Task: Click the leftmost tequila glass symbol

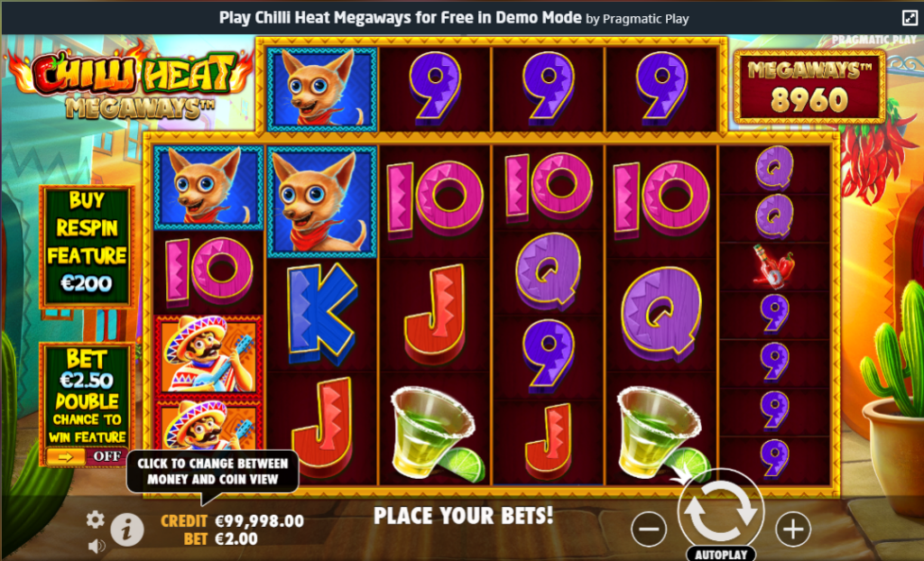Action: pyautogui.click(x=435, y=431)
